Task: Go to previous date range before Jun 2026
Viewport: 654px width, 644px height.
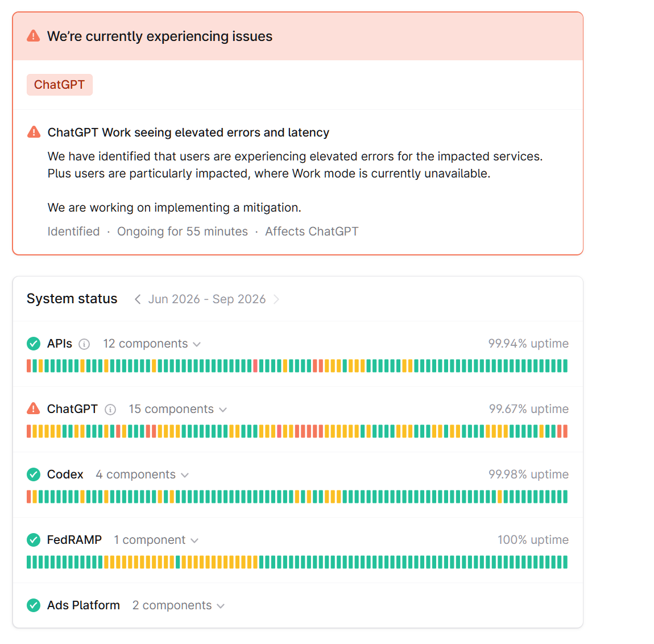Action: (138, 299)
